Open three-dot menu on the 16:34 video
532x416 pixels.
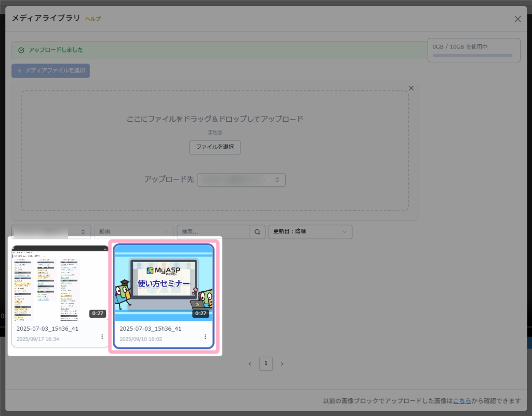(x=102, y=337)
